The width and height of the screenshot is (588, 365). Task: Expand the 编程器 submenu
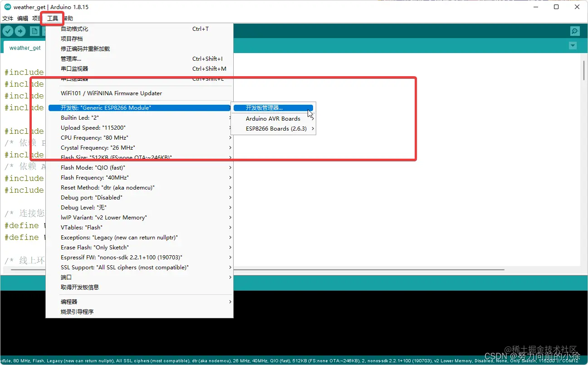click(139, 302)
